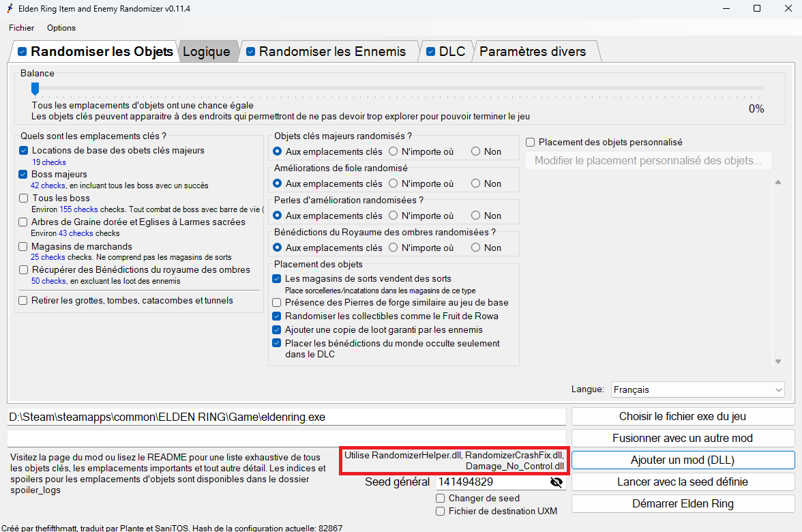Maximize the randomizer window
Image resolution: width=802 pixels, height=532 pixels.
click(757, 8)
